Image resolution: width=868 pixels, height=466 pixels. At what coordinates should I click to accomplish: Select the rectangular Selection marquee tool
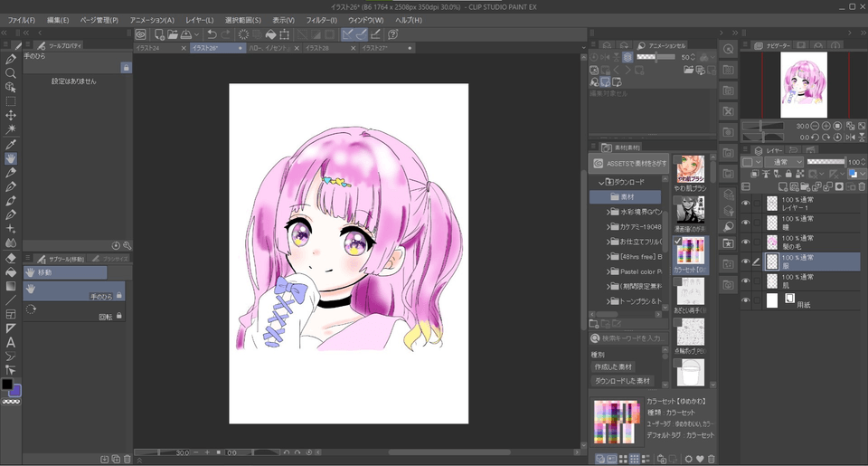[11, 101]
